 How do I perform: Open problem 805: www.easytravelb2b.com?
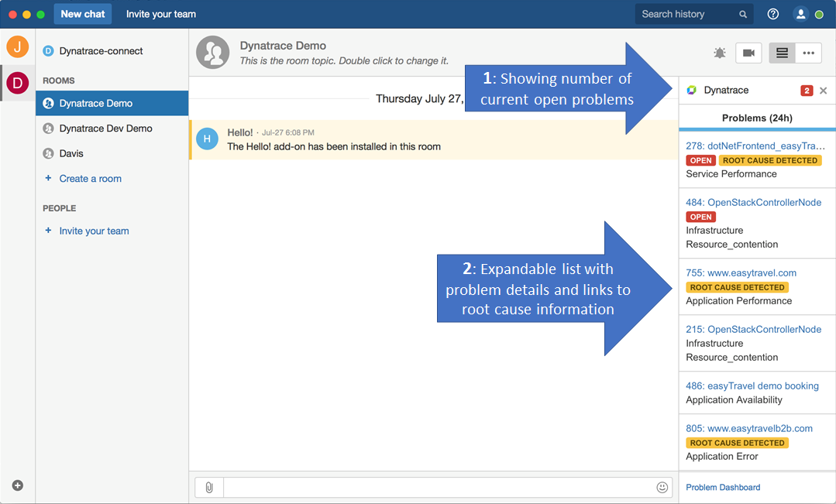(749, 428)
